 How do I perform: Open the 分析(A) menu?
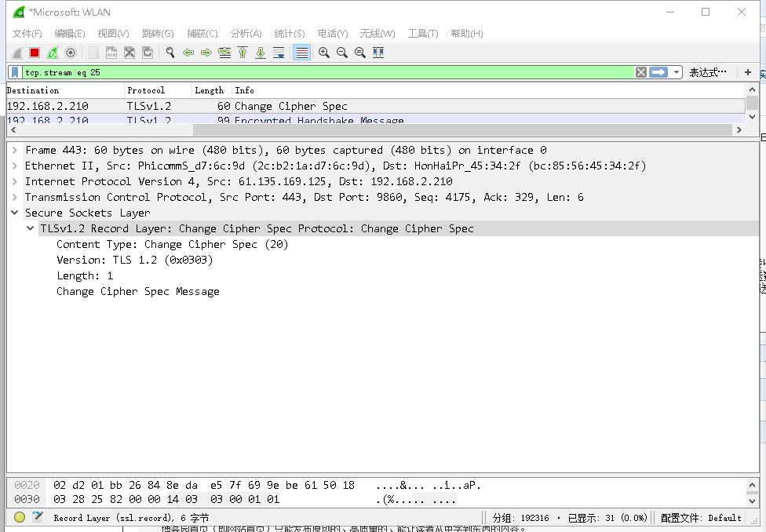point(246,33)
